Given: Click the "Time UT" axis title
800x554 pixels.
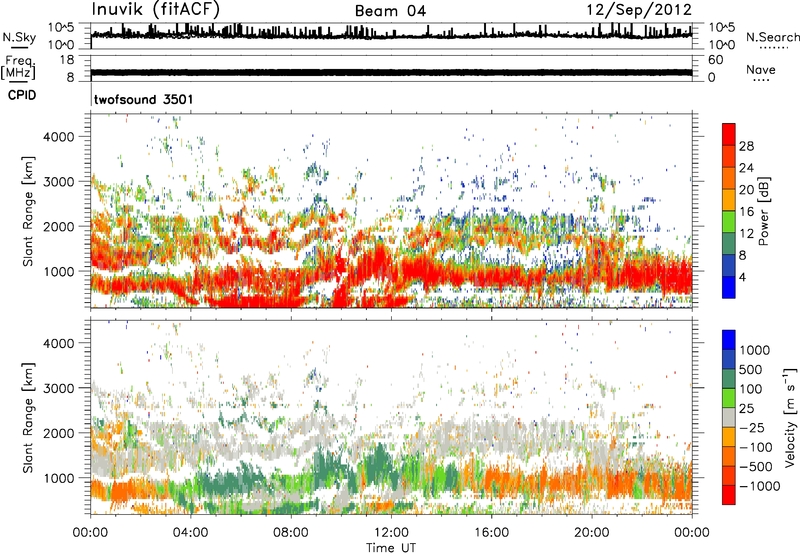Looking at the screenshot, I should point(391,548).
